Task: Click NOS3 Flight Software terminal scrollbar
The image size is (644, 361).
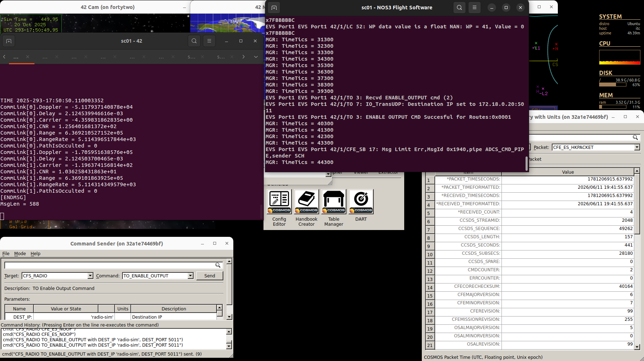Action: pos(527,164)
